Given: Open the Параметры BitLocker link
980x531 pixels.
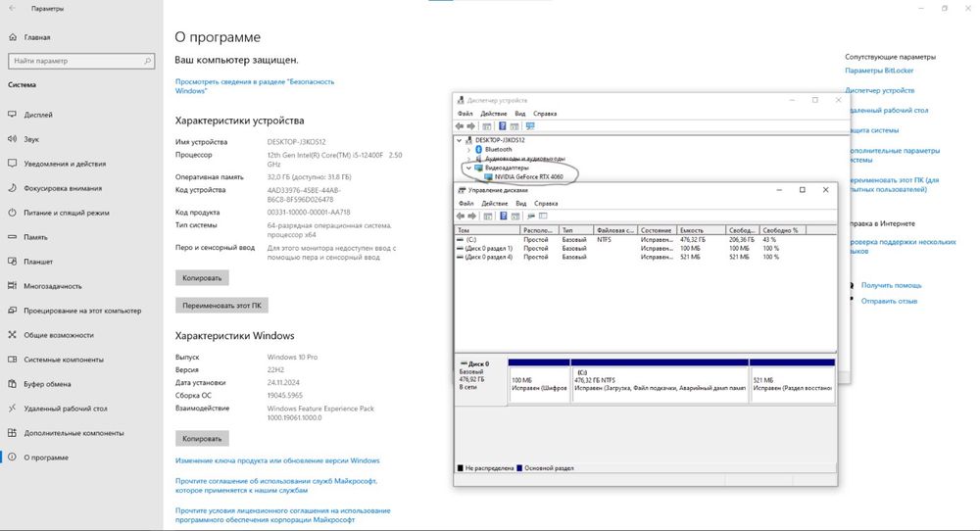Looking at the screenshot, I should tap(879, 71).
